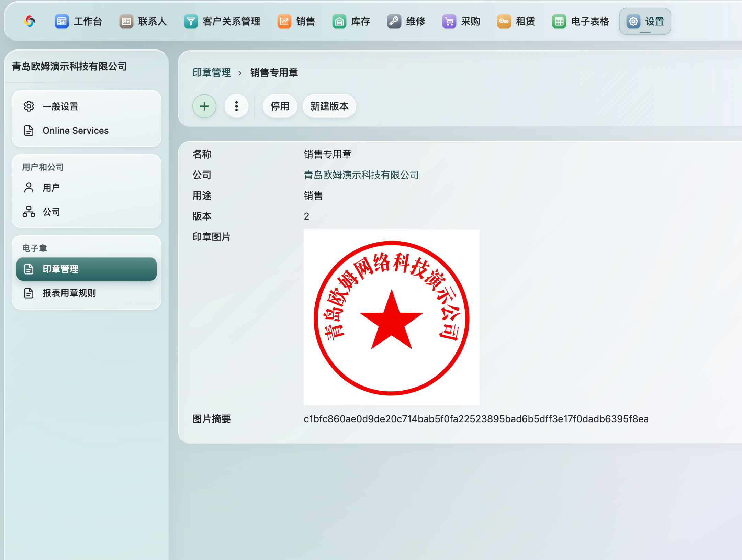Image resolution: width=742 pixels, height=560 pixels.
Task: Click the 一般设置 gear icon
Action: [29, 107]
